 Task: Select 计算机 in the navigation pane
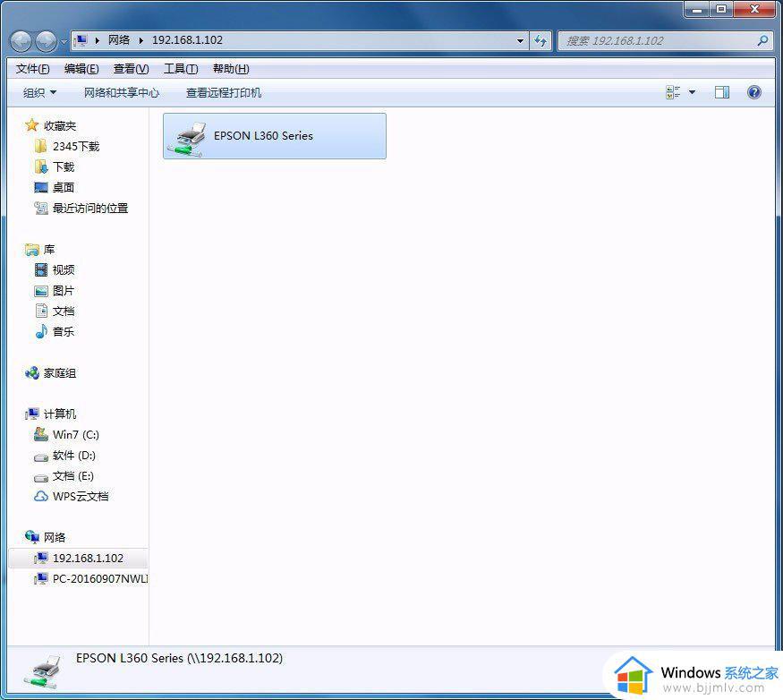tap(60, 414)
